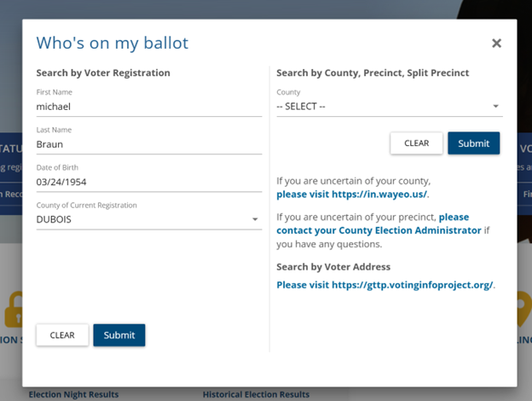Clear the voter registration search form

[x=62, y=335]
